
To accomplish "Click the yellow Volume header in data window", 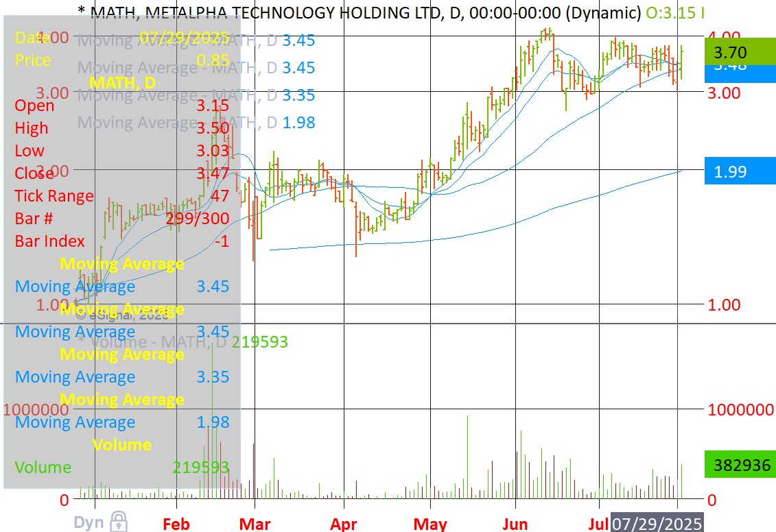I will point(121,444).
